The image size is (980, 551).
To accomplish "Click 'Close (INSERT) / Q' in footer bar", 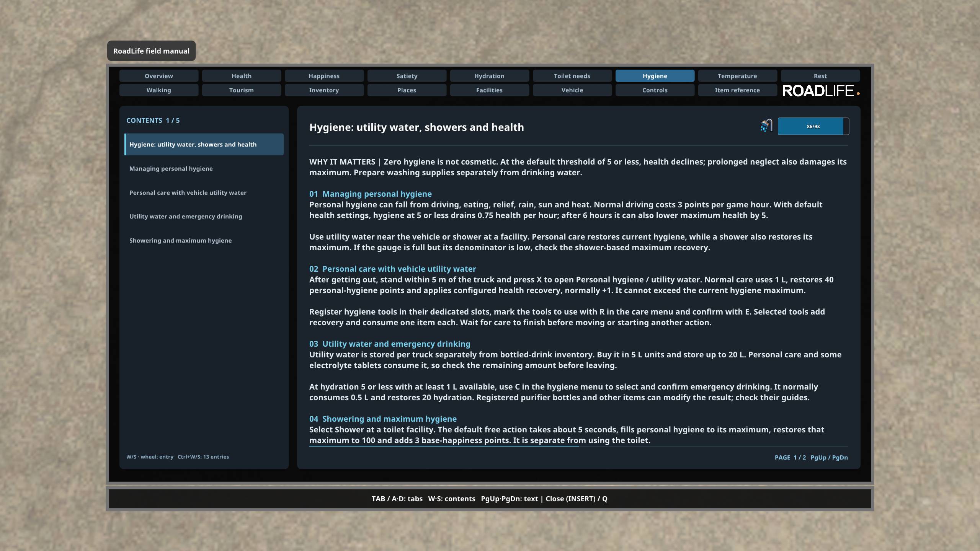I will click(577, 499).
